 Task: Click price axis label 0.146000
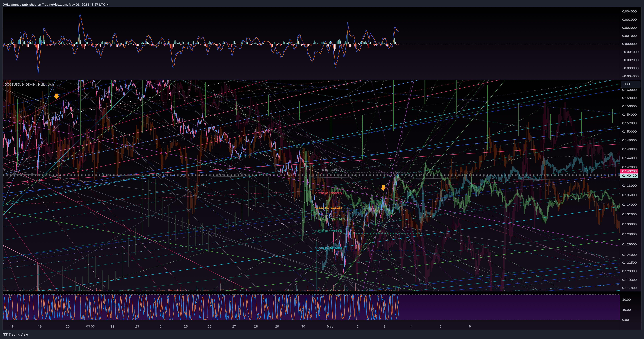pyautogui.click(x=630, y=149)
